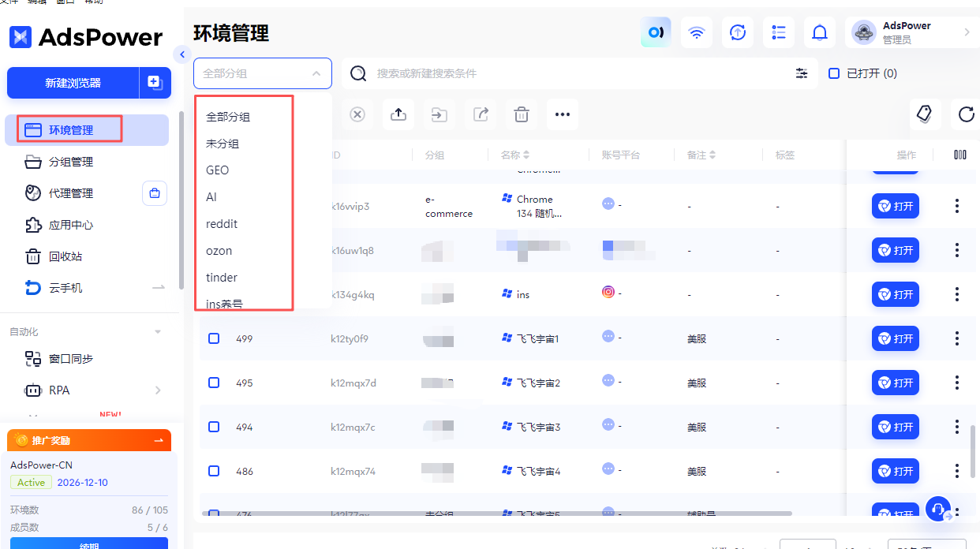
Task: Click the customer support headset button
Action: click(938, 508)
